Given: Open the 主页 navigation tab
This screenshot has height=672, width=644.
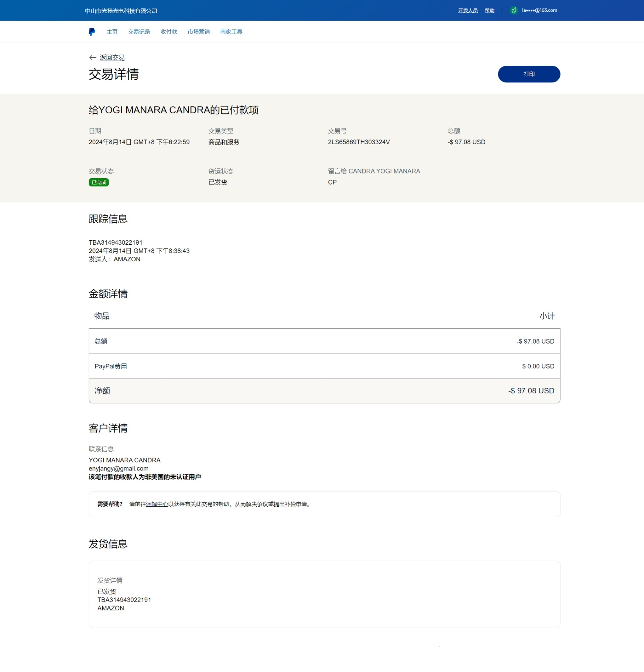Looking at the screenshot, I should (112, 32).
